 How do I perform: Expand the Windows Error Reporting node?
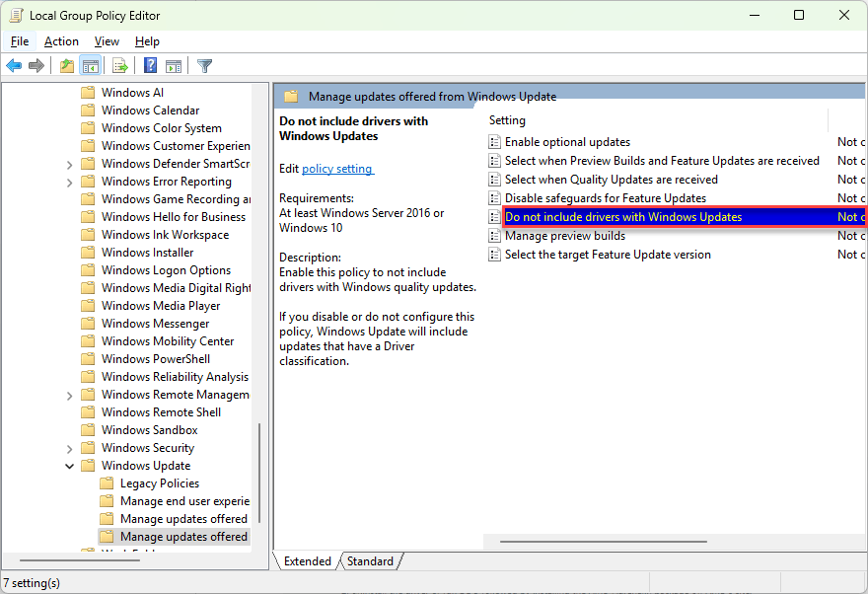(70, 182)
